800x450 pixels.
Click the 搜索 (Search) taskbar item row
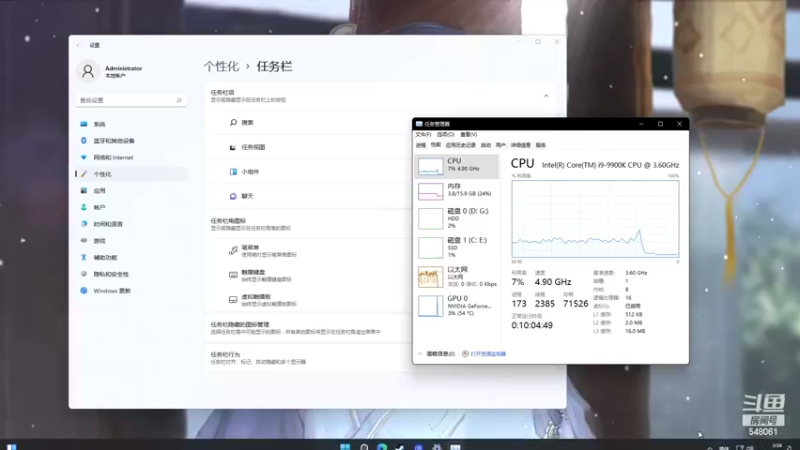point(309,122)
